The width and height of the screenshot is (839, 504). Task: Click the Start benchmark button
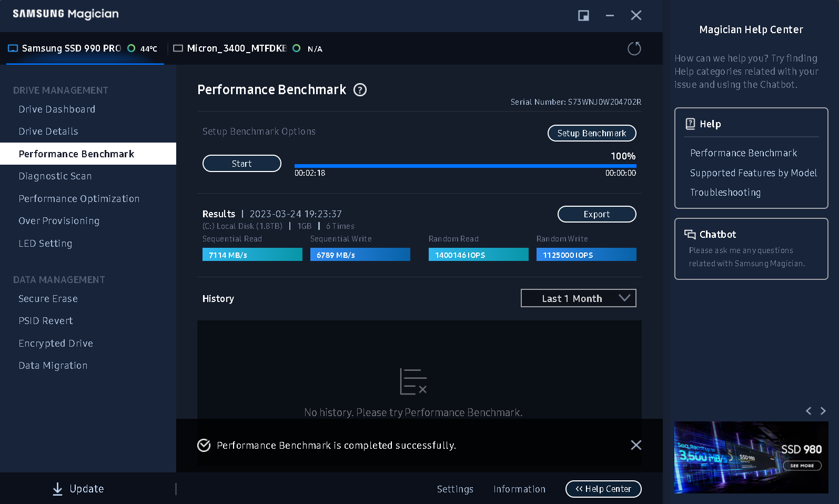[x=242, y=164]
